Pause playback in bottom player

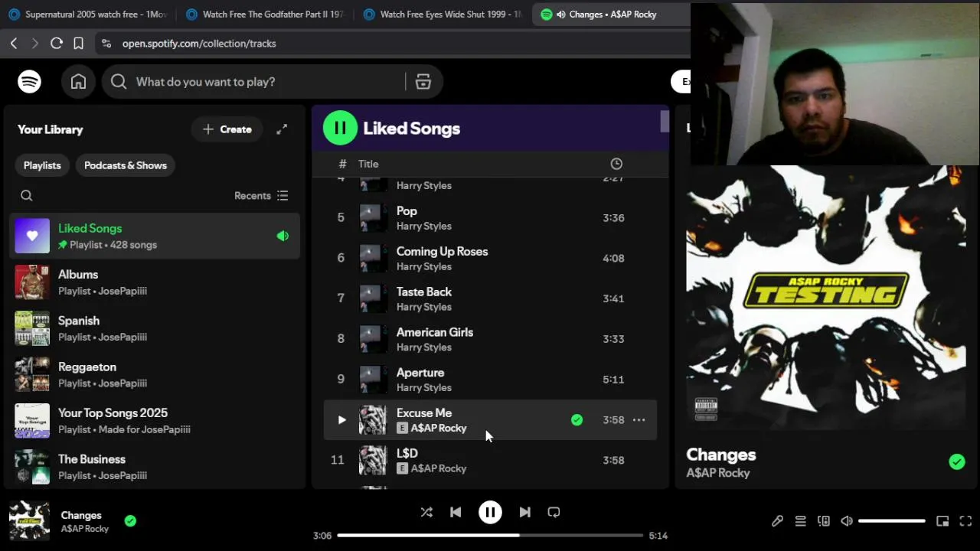click(490, 513)
